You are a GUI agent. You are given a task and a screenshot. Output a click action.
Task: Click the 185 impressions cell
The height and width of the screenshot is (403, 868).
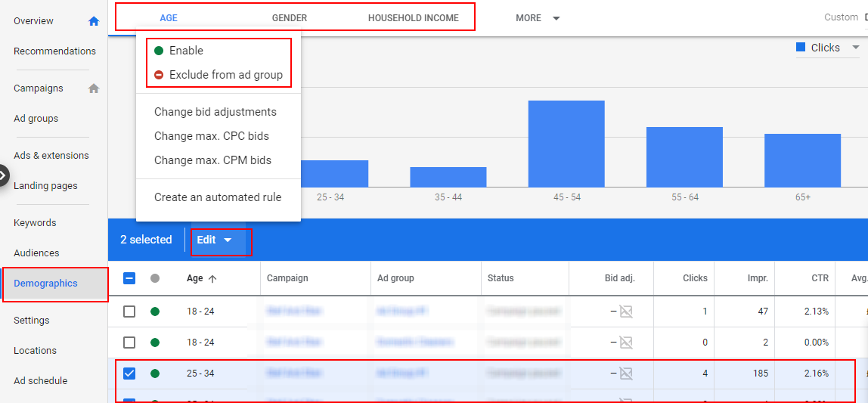[760, 374]
